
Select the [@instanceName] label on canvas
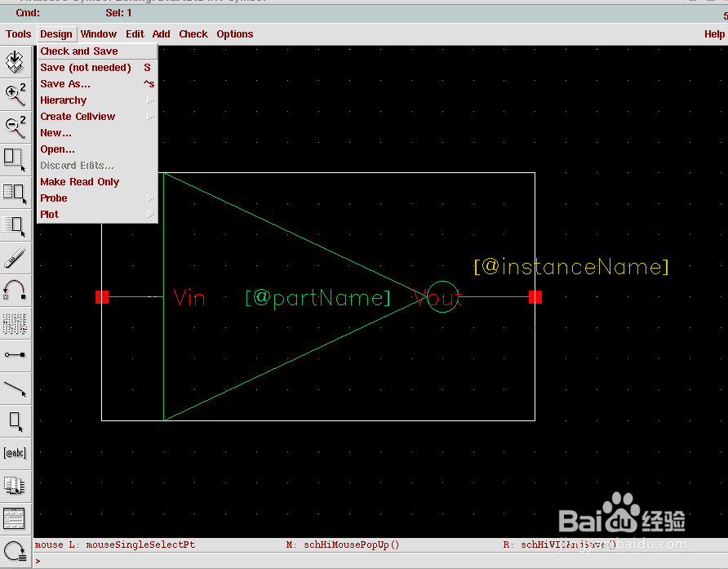[x=571, y=267]
